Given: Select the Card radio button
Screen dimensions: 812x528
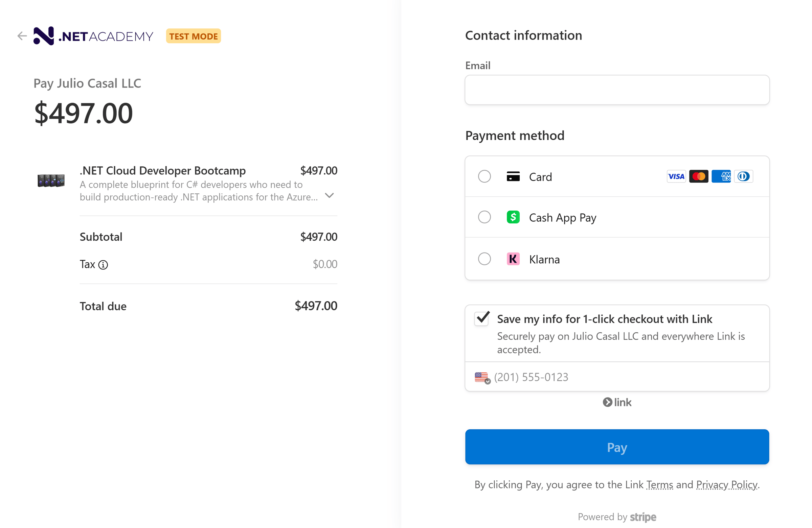Looking at the screenshot, I should 484,176.
